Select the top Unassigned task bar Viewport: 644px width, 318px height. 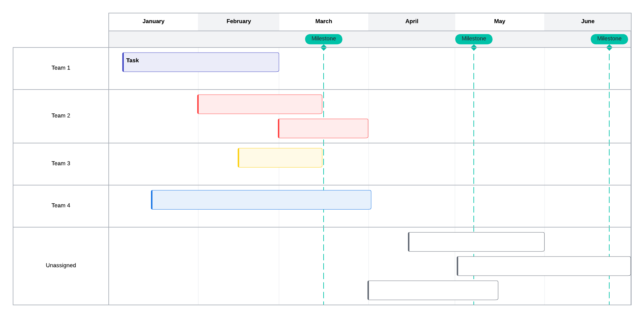click(476, 242)
